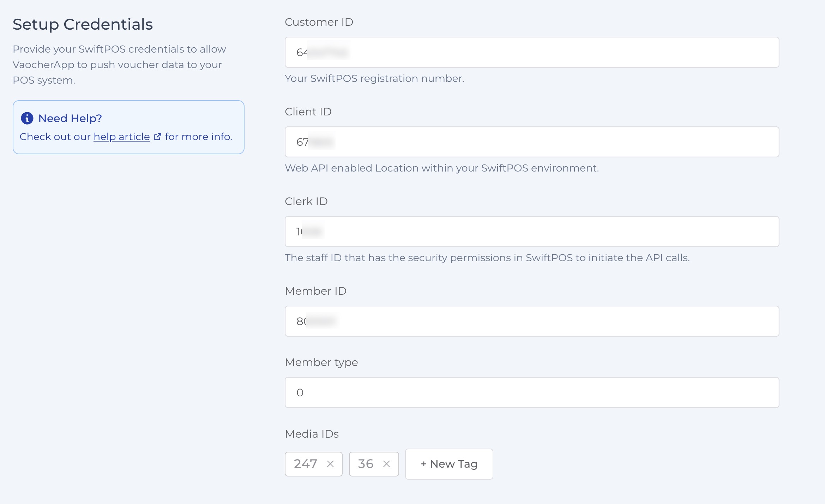Viewport: 825px width, 504px height.
Task: Click the Customer ID label
Action: coord(319,22)
